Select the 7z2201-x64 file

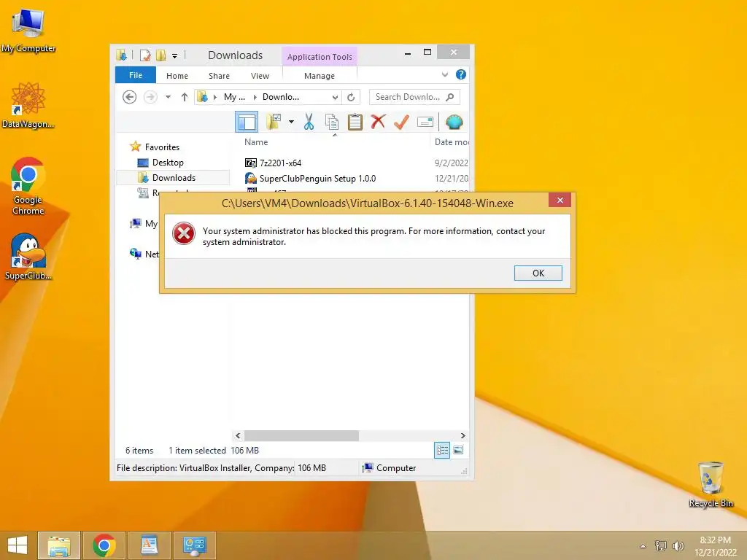point(281,163)
